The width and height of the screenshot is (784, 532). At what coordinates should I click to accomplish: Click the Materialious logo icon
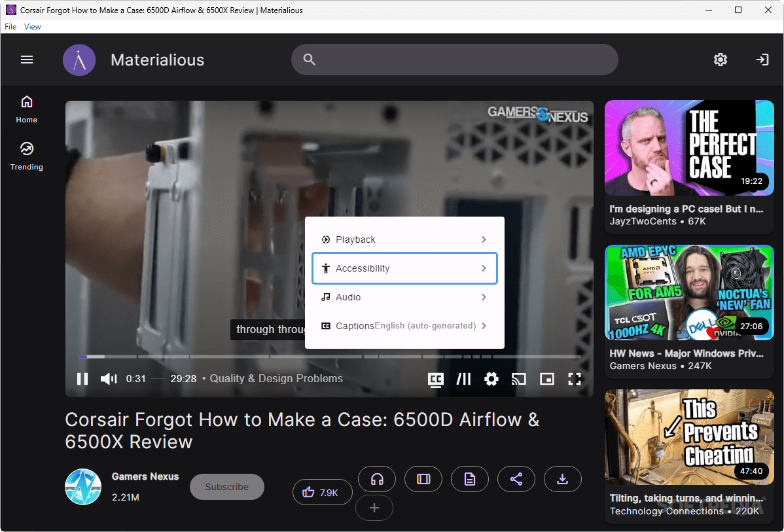coord(79,60)
